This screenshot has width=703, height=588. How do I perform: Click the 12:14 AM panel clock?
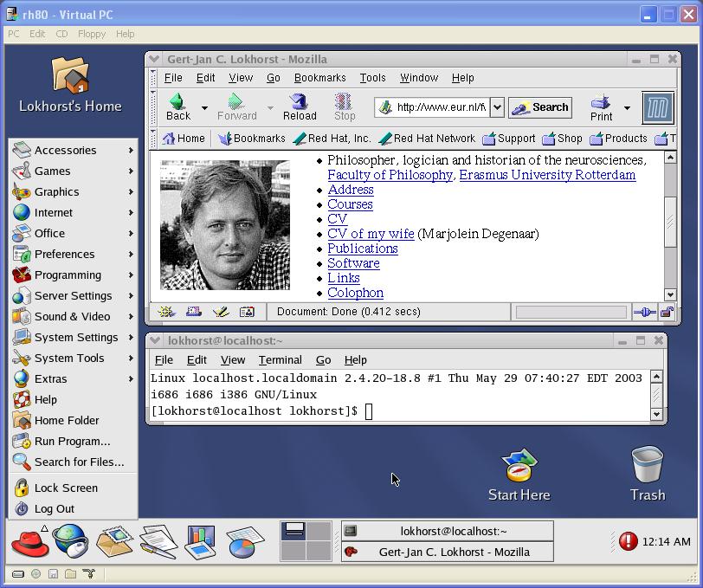tap(667, 542)
